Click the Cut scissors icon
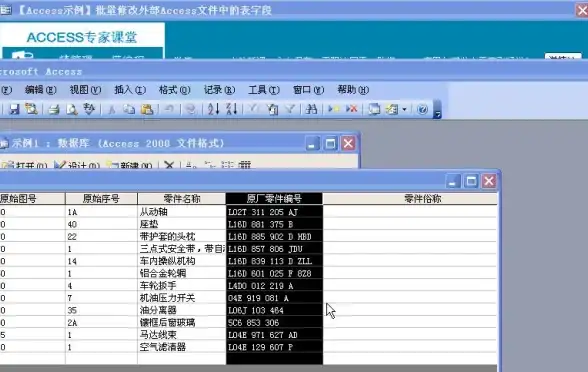The height and width of the screenshot is (372, 588). tap(111, 109)
